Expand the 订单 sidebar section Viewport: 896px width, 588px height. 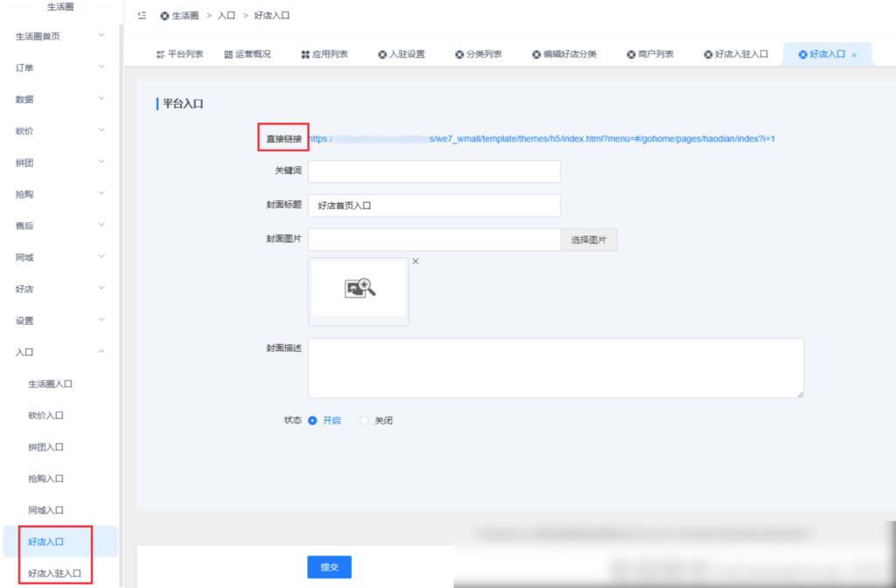[57, 68]
